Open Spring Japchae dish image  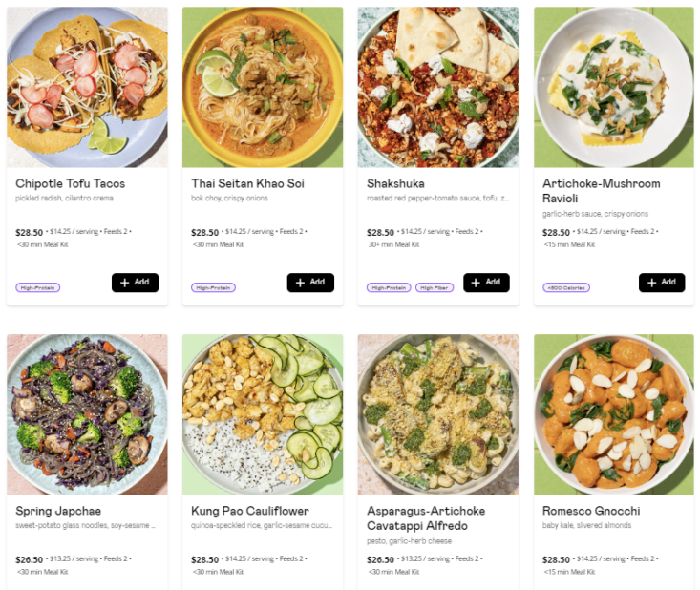(87, 414)
